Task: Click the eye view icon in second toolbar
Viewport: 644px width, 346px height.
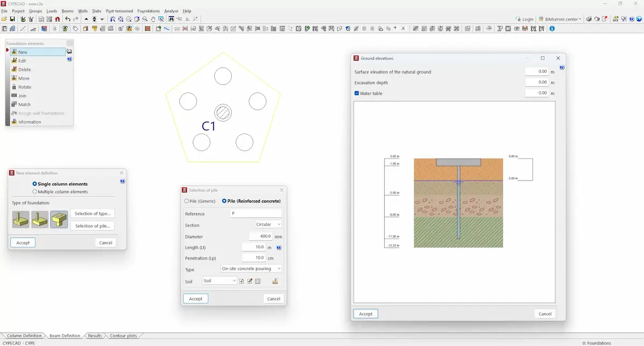Action: point(516,28)
